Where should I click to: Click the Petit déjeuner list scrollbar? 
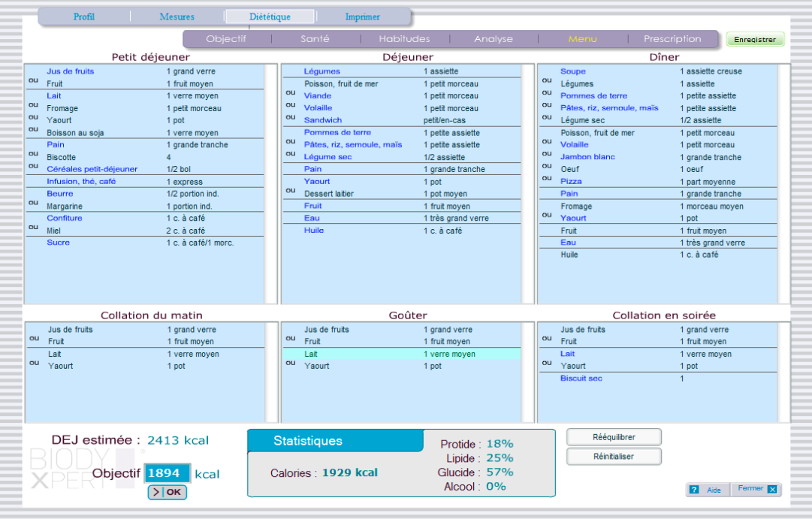coord(271,183)
